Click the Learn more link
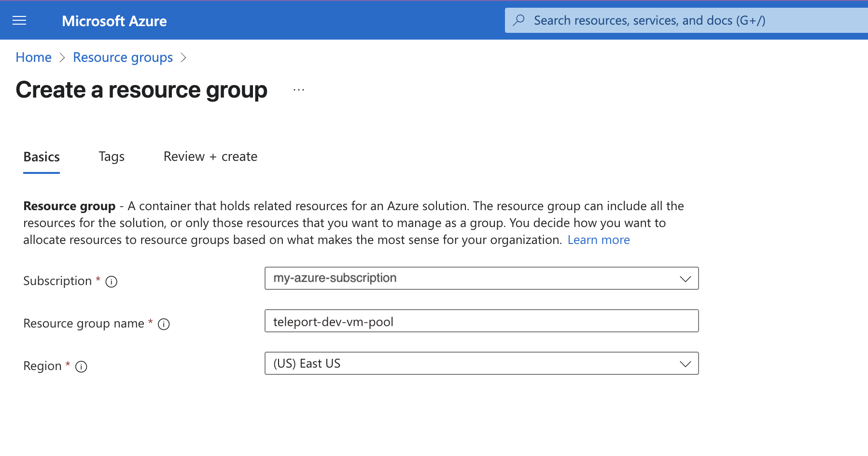The width and height of the screenshot is (868, 456). point(599,240)
